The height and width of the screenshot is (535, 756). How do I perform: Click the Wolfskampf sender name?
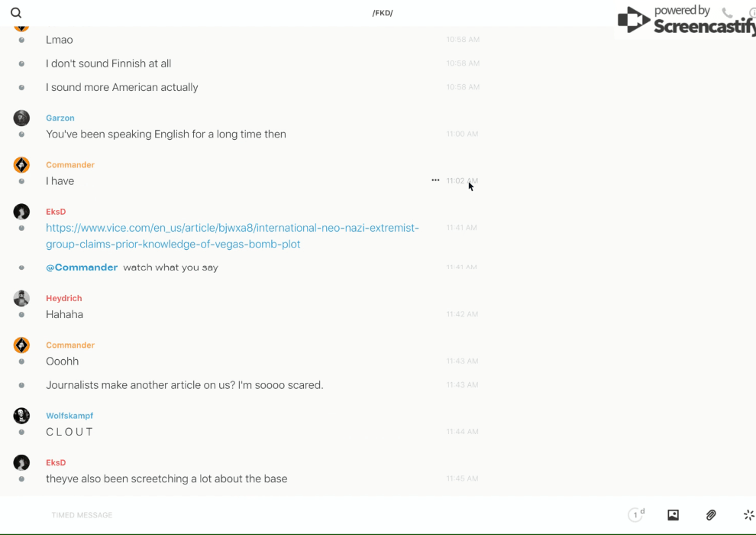click(x=69, y=416)
